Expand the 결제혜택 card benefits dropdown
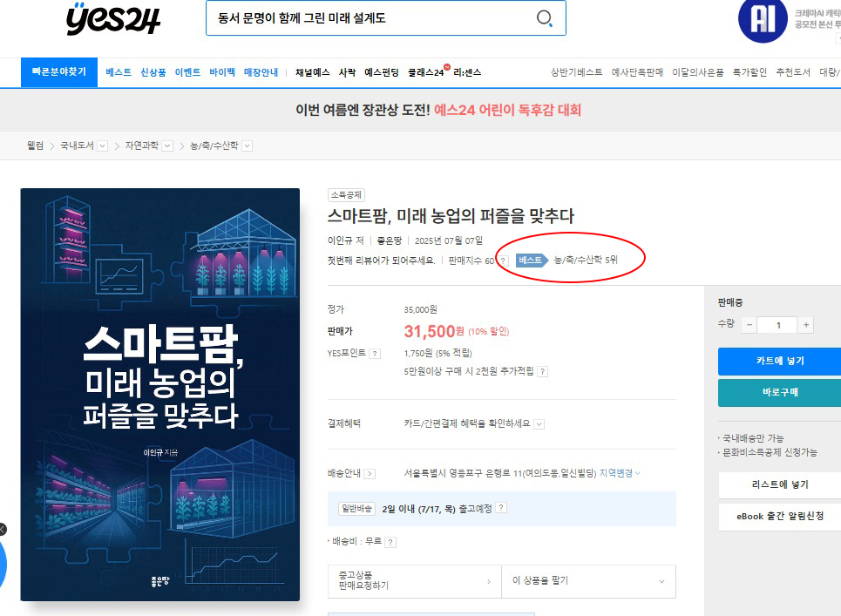This screenshot has height=616, width=841. (539, 424)
